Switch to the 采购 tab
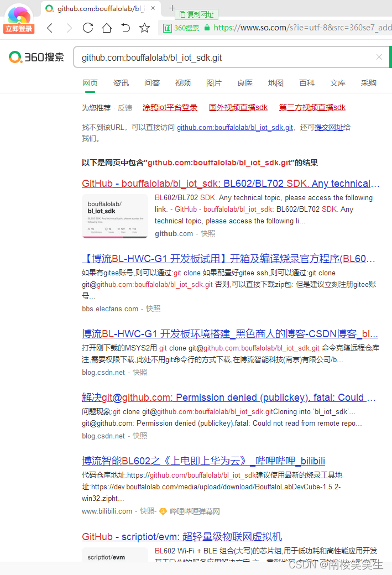This screenshot has width=392, height=575. pyautogui.click(x=369, y=83)
